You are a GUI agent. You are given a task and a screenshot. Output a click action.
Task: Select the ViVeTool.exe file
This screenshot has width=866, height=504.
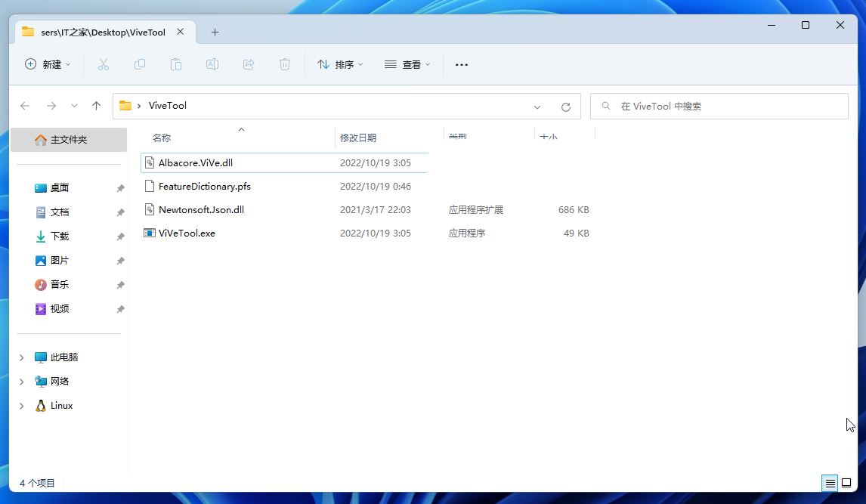(x=187, y=233)
